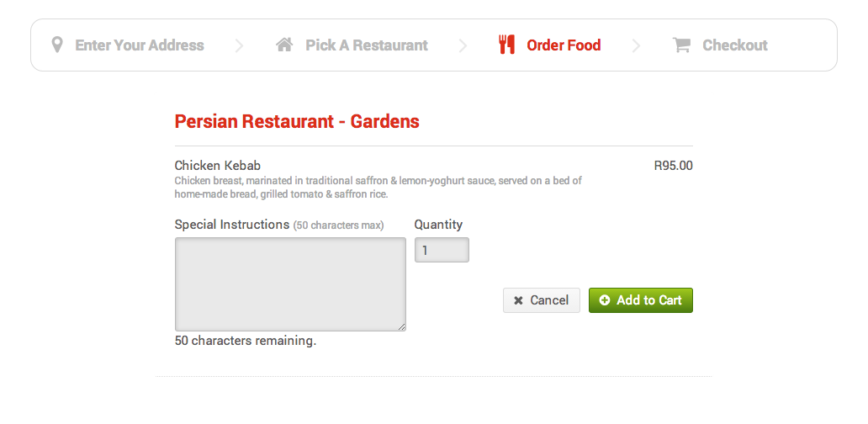Click the house icon for restaurants
868x424 pixels.
pyautogui.click(x=284, y=45)
